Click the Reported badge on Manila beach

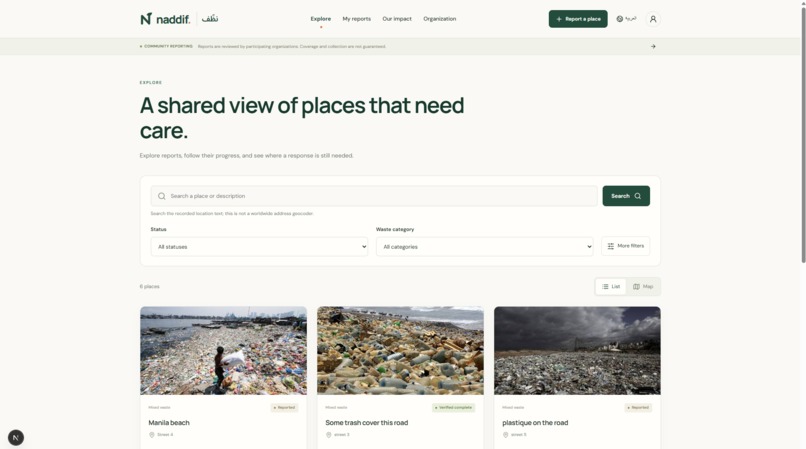point(284,407)
